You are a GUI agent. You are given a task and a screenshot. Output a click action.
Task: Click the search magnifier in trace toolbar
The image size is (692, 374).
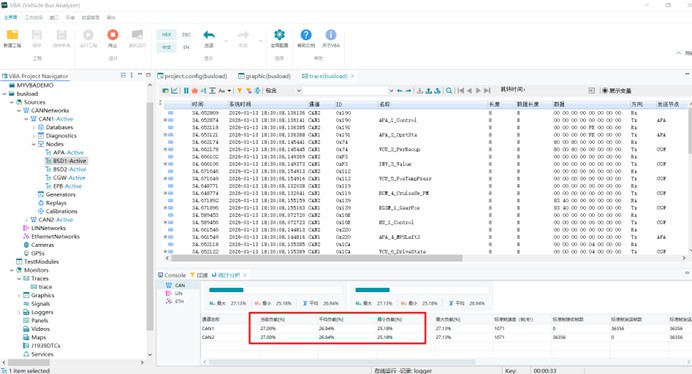[x=449, y=91]
